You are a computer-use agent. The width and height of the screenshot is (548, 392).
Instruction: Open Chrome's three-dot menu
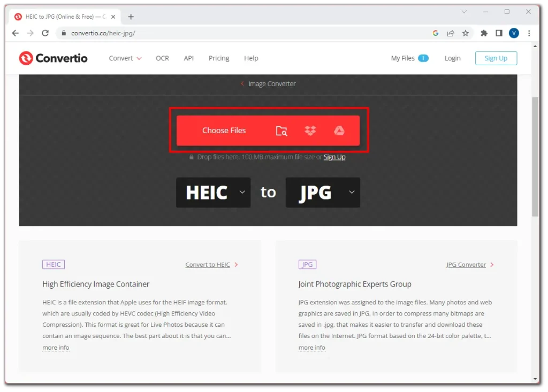click(x=529, y=33)
